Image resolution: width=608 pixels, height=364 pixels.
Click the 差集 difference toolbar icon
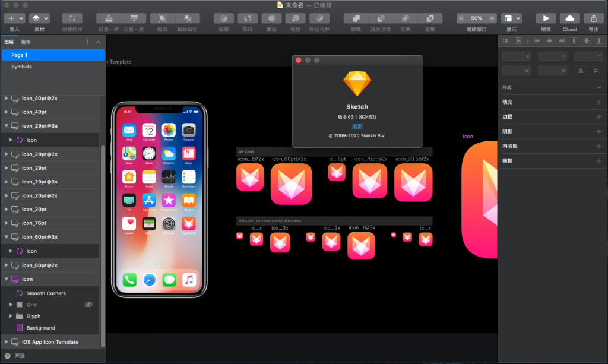[x=430, y=18]
